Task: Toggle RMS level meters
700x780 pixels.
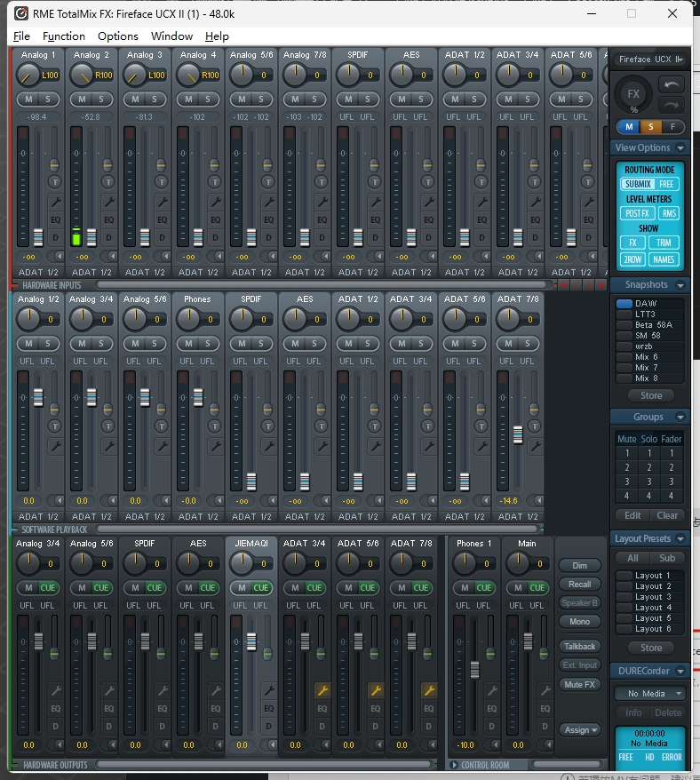Action: click(669, 213)
